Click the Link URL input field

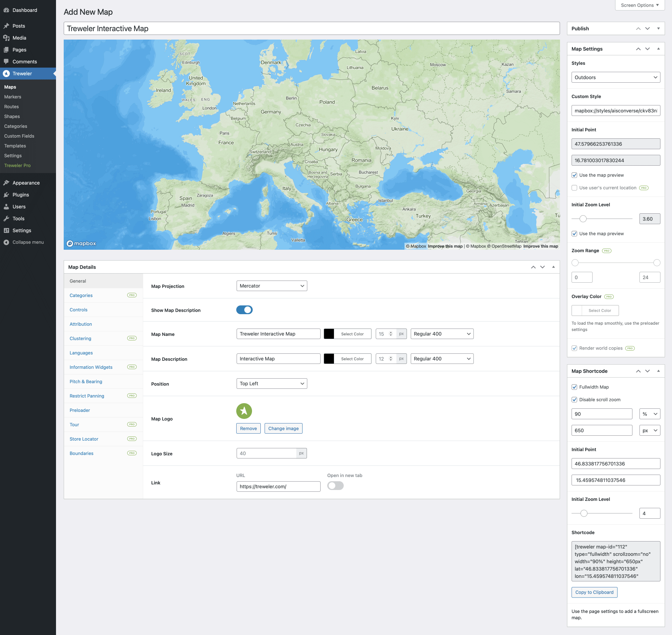coord(278,486)
